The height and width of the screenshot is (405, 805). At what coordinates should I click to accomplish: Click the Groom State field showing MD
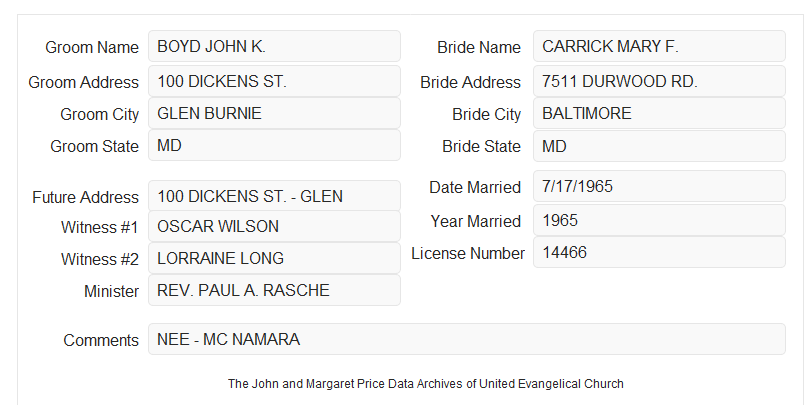[x=274, y=145]
